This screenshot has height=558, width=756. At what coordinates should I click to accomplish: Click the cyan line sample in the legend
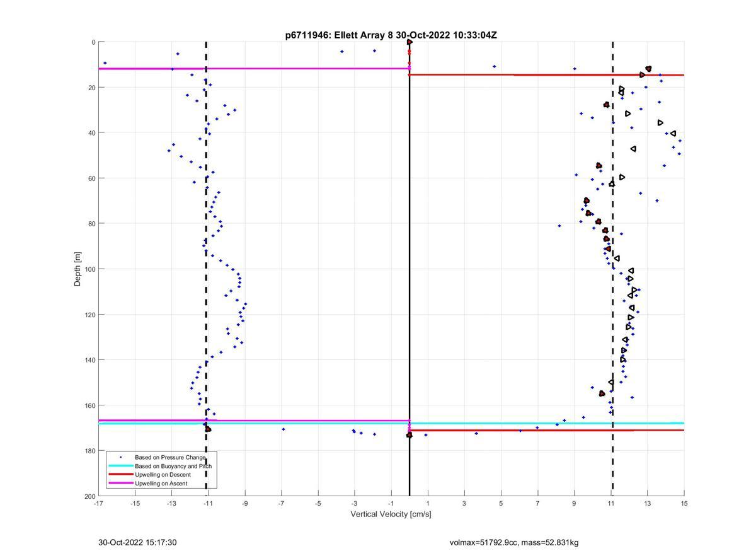coord(120,466)
